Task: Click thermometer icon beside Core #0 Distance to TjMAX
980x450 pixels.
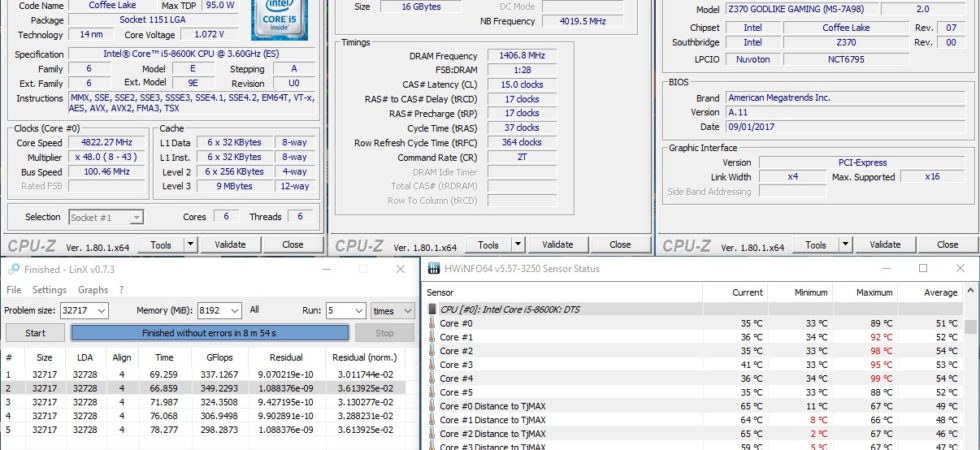Action: pyautogui.click(x=431, y=406)
